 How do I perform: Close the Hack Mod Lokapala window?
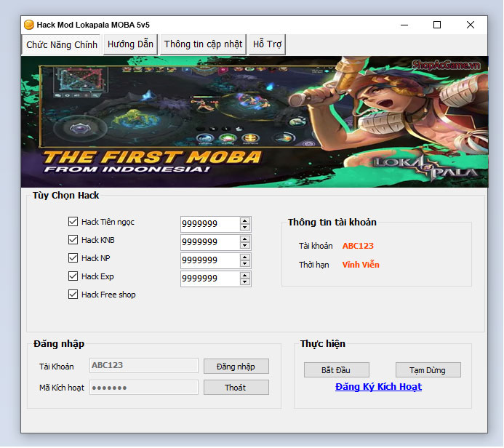471,25
